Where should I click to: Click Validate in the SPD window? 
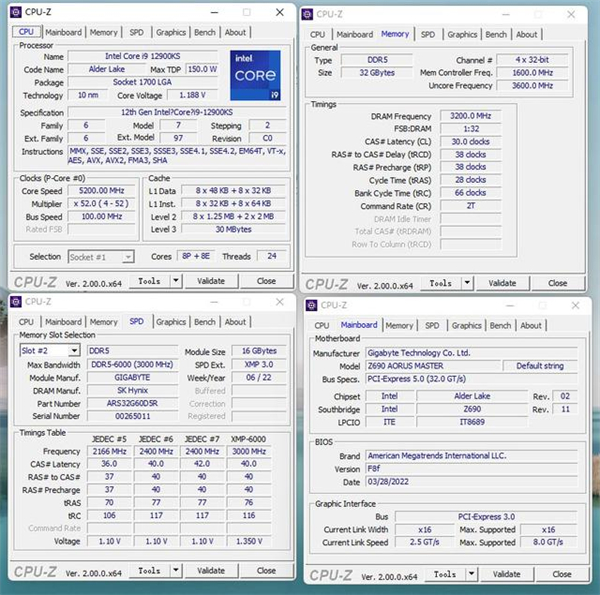tap(211, 571)
